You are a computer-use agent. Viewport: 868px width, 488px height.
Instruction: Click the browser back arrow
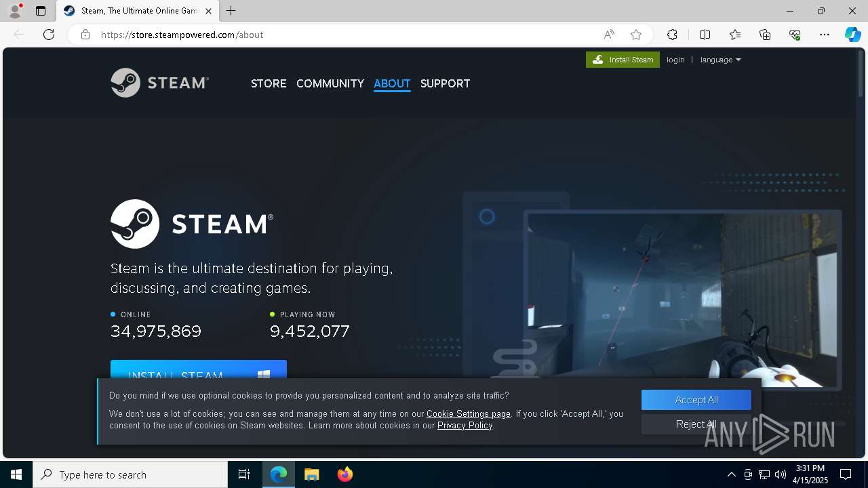click(x=19, y=35)
